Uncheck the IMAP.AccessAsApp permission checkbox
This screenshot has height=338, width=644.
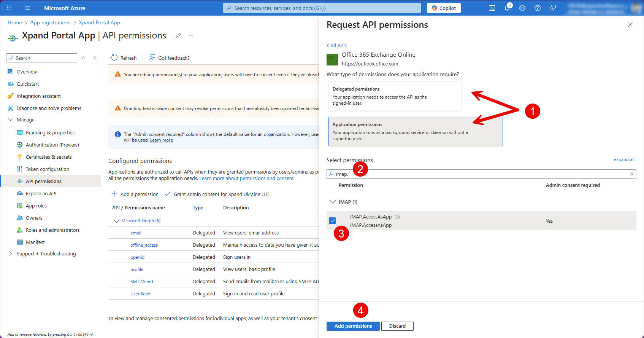(332, 221)
